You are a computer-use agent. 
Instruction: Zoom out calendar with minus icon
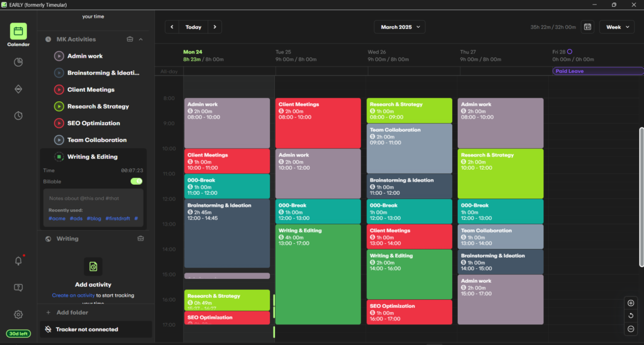coord(631,329)
